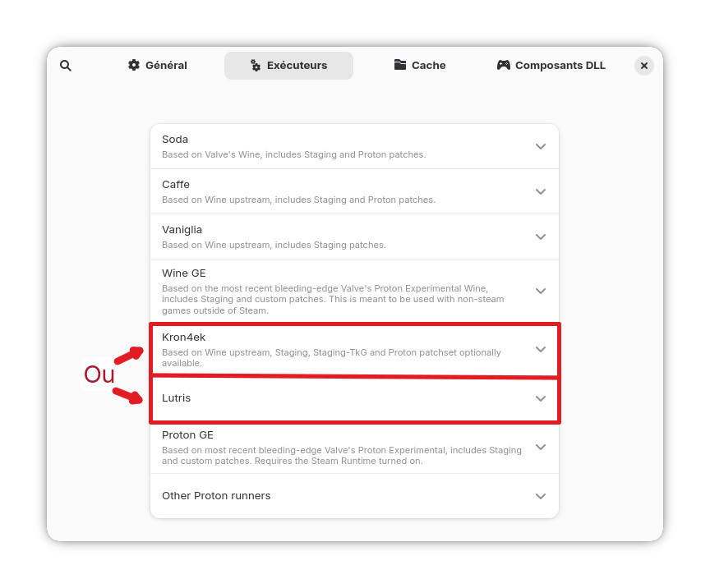The width and height of the screenshot is (710, 588).
Task: Expand the Vaniglia chevron arrow
Action: point(541,237)
